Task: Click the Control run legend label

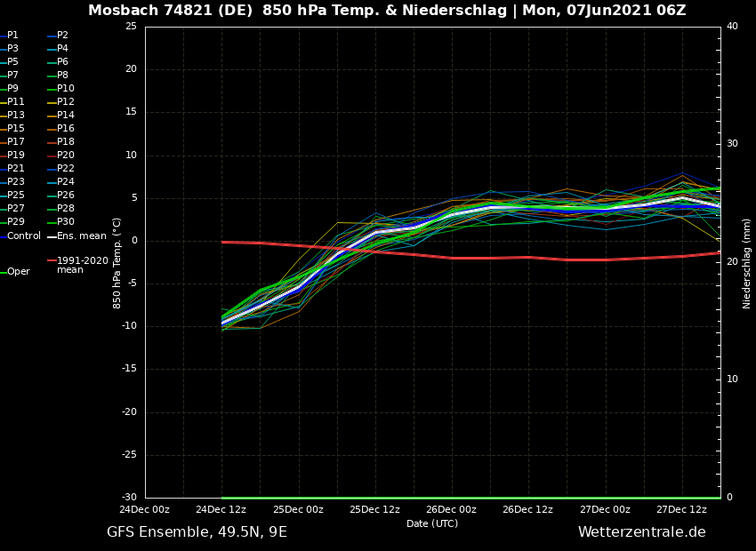Action: coord(24,236)
